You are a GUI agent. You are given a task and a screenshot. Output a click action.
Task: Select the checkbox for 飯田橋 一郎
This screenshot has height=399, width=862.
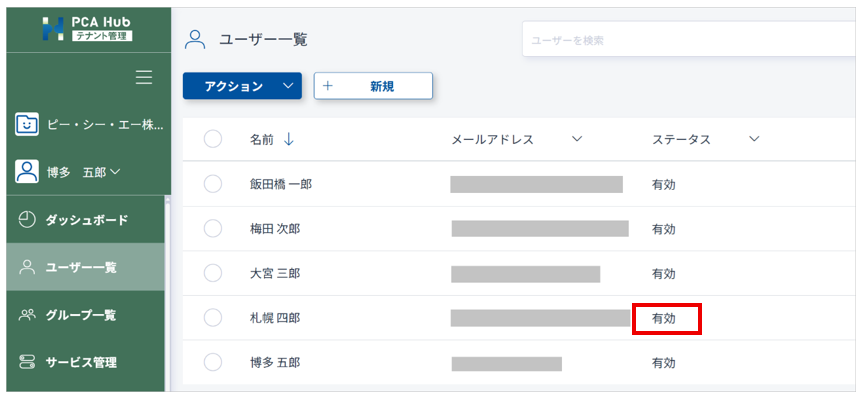click(213, 184)
